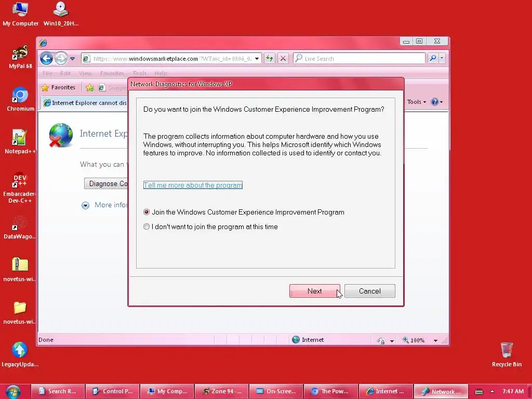Switch to Search Results taskbar button

click(58, 391)
